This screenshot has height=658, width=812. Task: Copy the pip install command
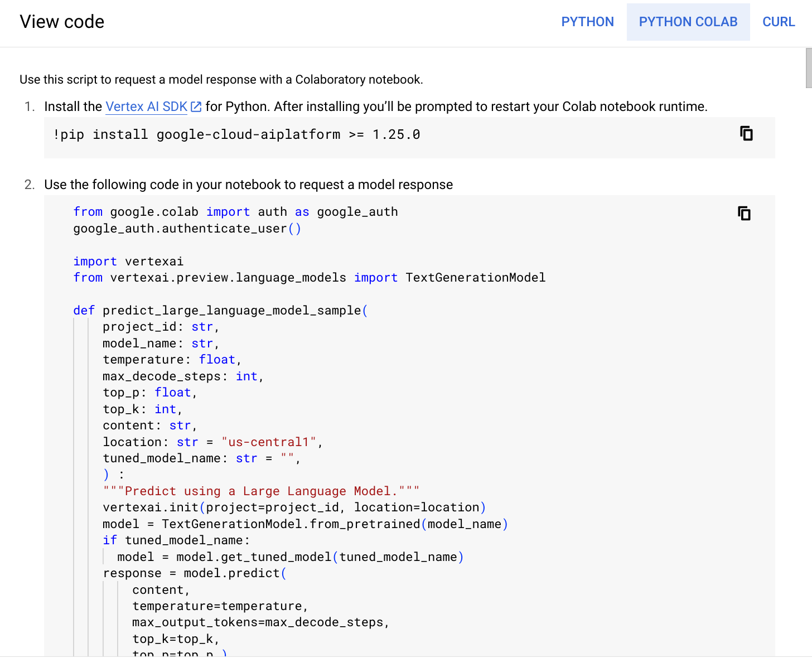(x=746, y=134)
